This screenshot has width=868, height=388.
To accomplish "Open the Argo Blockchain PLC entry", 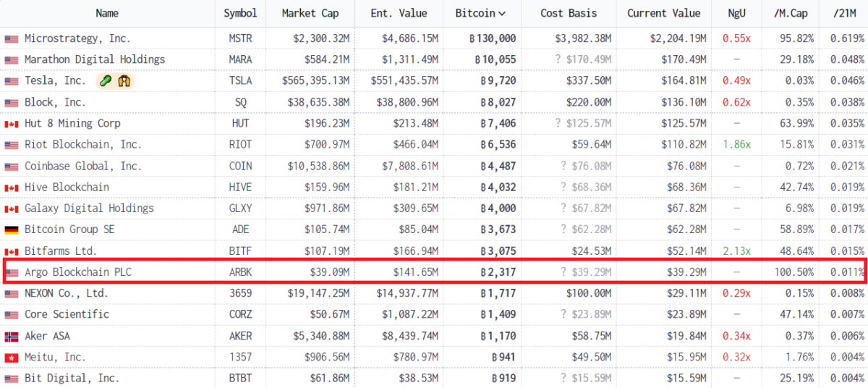I will click(x=78, y=272).
